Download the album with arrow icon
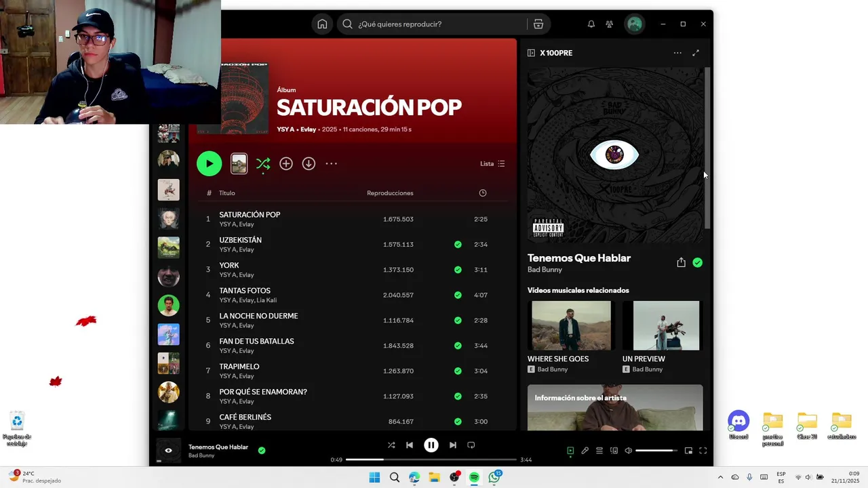 click(x=309, y=163)
